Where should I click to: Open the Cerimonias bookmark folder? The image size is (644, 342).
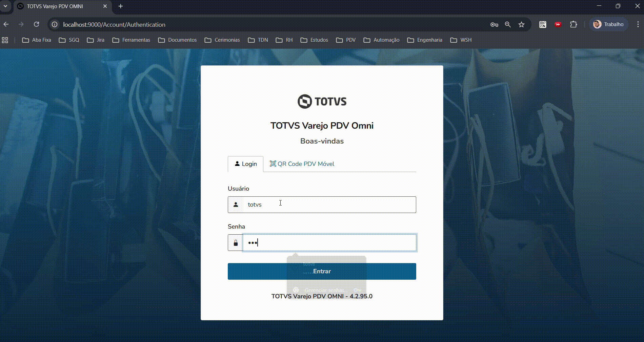(222, 40)
